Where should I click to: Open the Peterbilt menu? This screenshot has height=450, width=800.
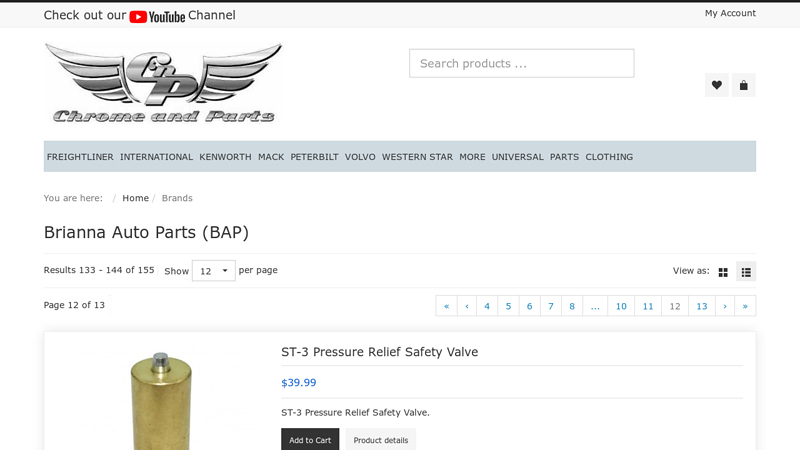[x=314, y=157]
